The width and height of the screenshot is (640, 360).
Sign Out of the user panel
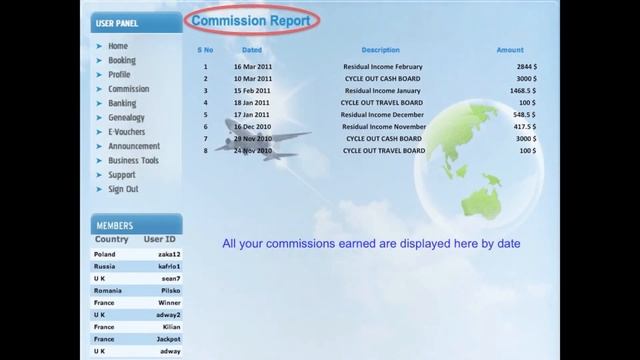123,189
